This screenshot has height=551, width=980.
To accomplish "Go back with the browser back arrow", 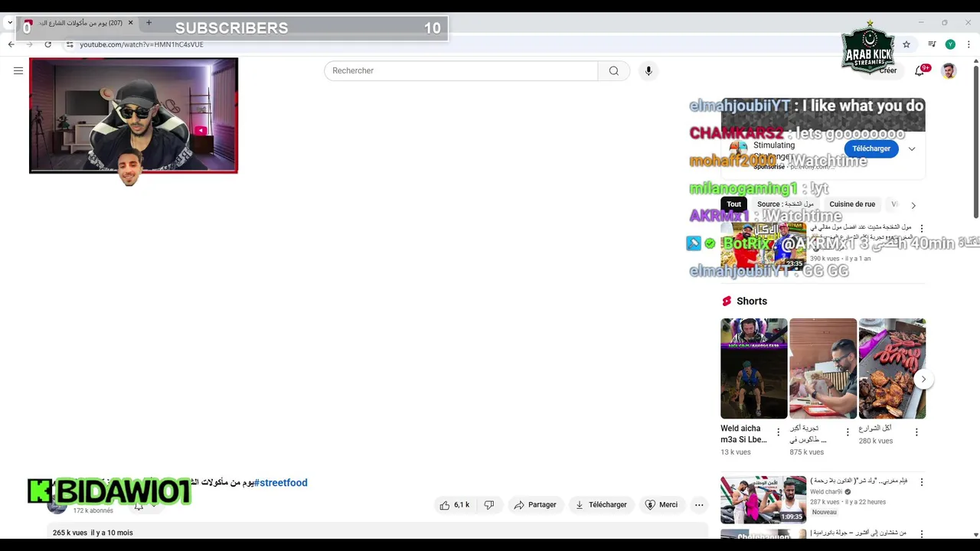I will point(11,44).
